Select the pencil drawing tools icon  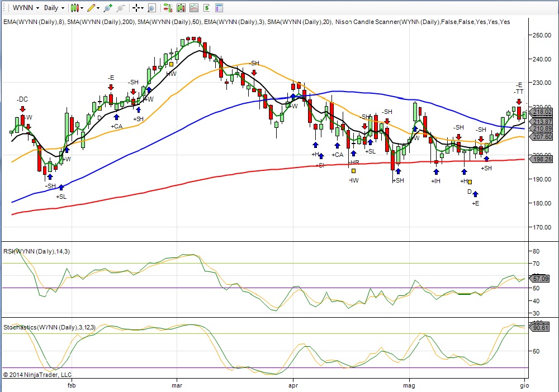pyautogui.click(x=91, y=7)
